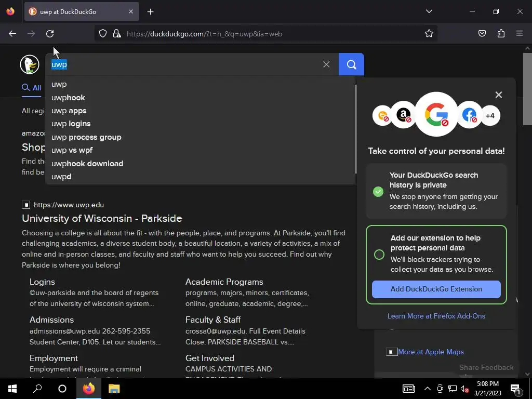Open the News and interests taskbar icon
Image resolution: width=532 pixels, height=399 pixels.
408,389
